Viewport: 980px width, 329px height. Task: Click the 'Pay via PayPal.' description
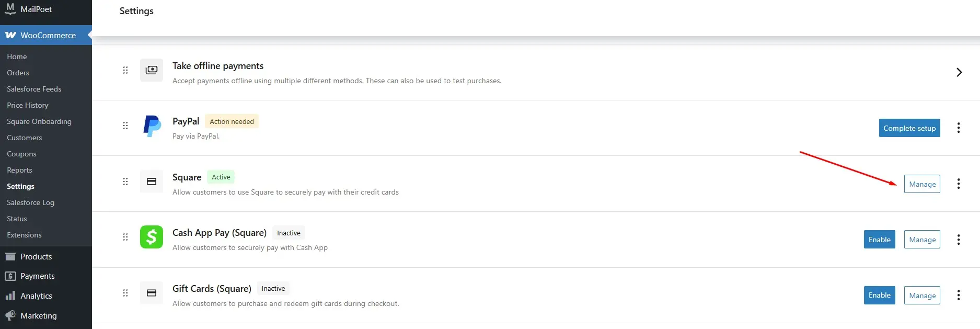point(196,136)
